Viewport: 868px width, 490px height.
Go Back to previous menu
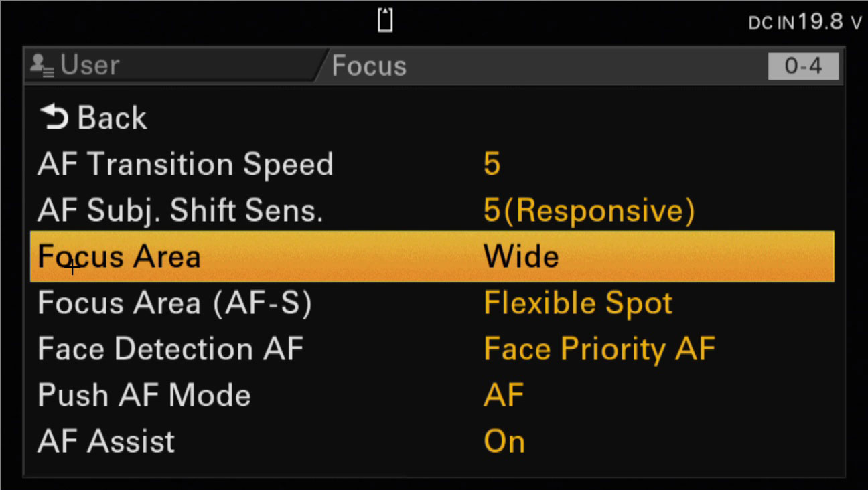(94, 118)
